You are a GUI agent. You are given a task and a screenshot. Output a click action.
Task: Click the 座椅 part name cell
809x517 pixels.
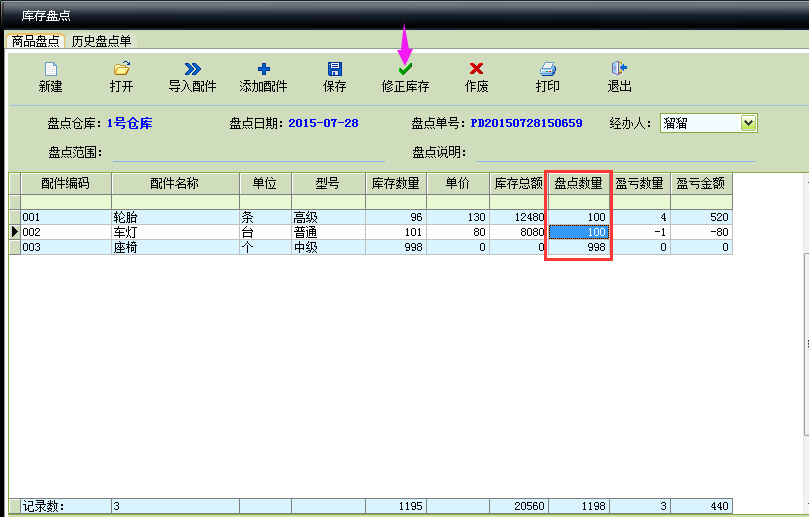[175, 247]
